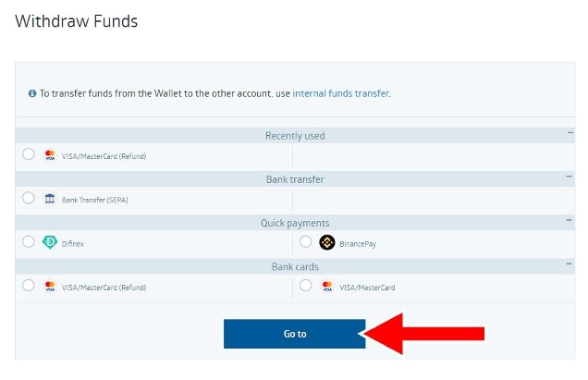This screenshot has height=380, width=588.
Task: Click the Quick payments section header
Action: [294, 223]
